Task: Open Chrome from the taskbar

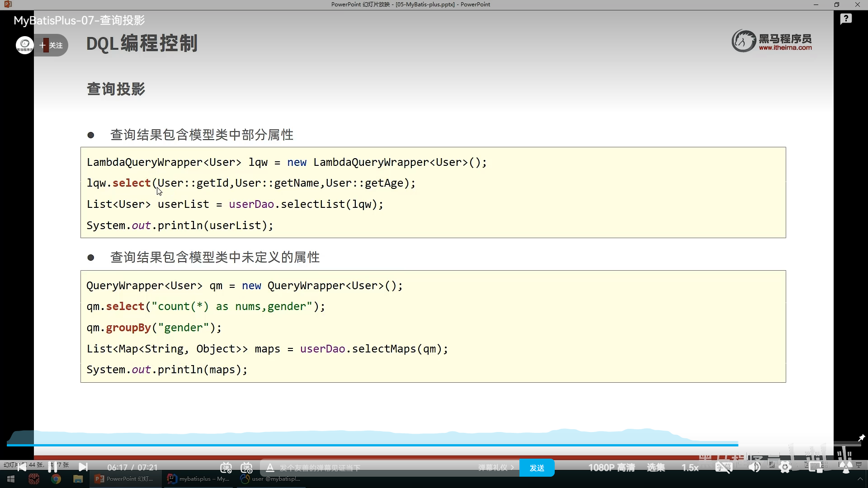Action: [x=56, y=479]
